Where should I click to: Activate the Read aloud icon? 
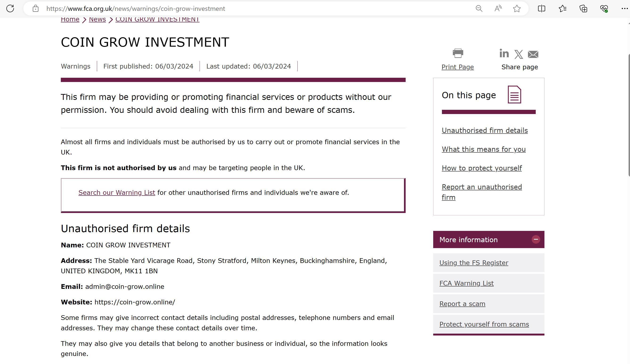[x=498, y=8]
